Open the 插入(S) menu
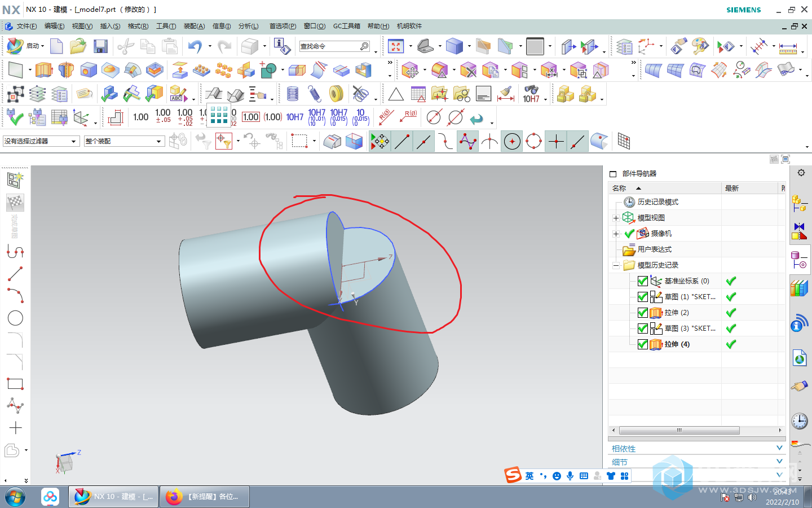This screenshot has height=508, width=812. (110, 26)
